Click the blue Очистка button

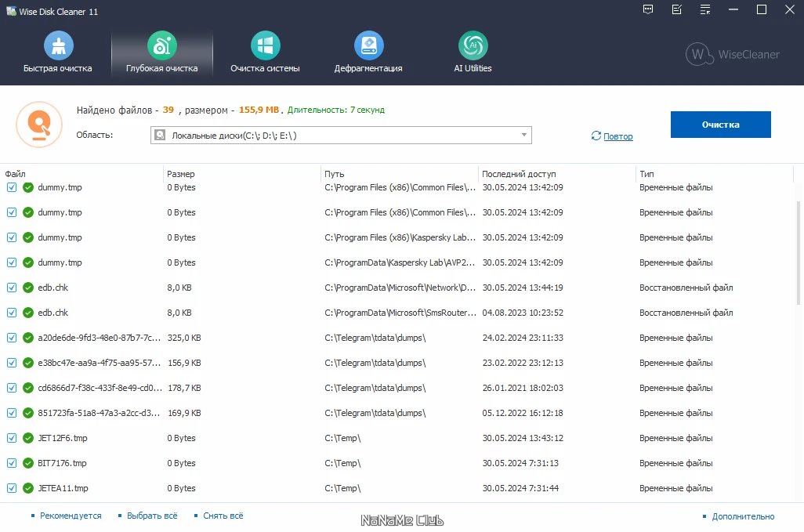tap(720, 125)
